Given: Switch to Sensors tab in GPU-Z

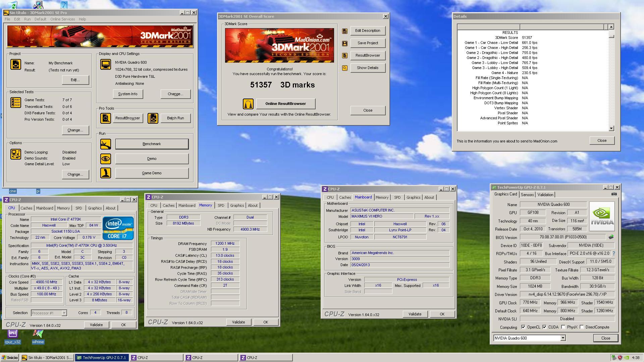Looking at the screenshot, I should click(x=527, y=195).
